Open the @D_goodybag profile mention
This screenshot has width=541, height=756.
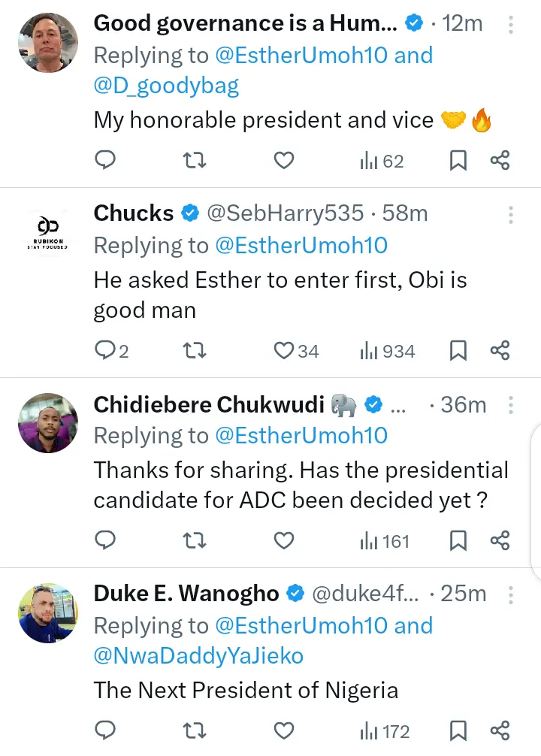click(x=166, y=86)
